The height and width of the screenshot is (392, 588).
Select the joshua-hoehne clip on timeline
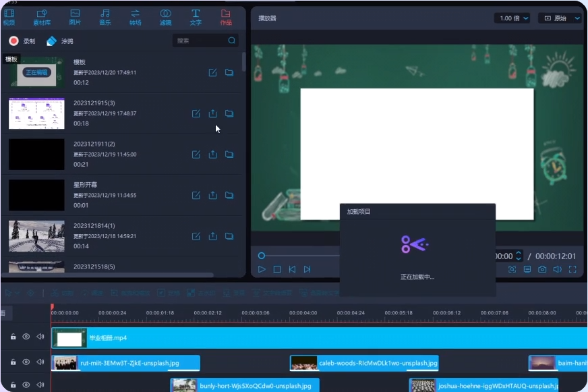(x=484, y=385)
